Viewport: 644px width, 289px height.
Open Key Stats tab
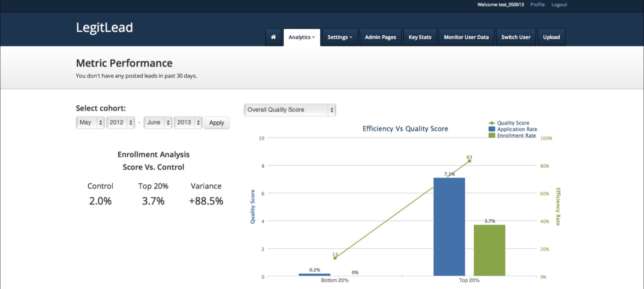pos(420,37)
